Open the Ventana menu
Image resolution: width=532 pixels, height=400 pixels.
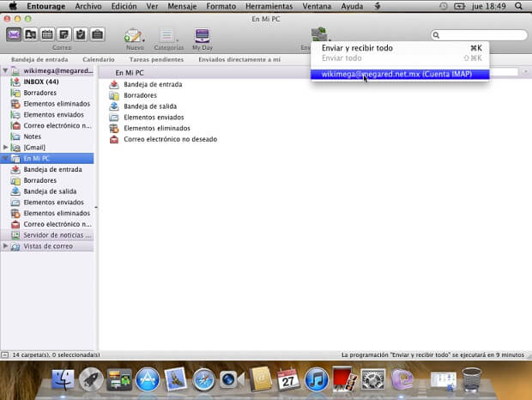point(317,6)
